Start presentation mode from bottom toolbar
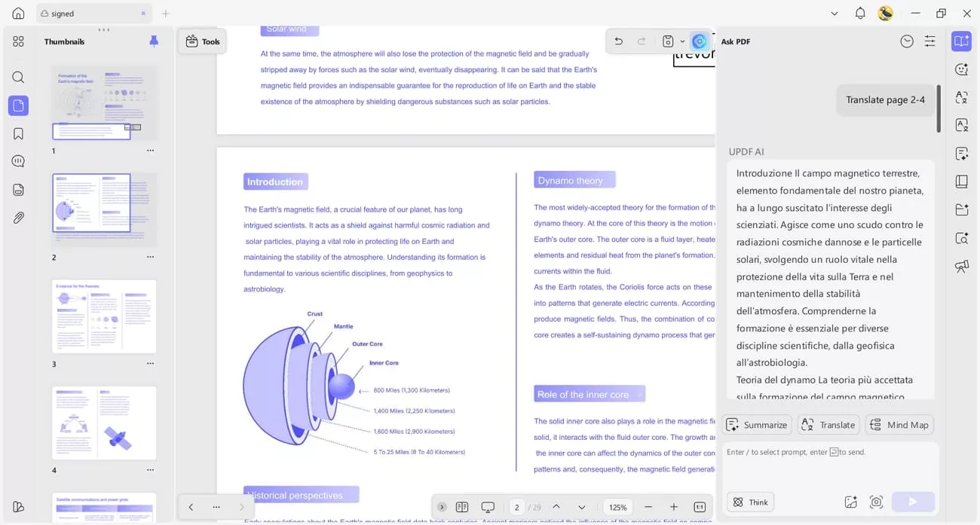 coord(488,507)
